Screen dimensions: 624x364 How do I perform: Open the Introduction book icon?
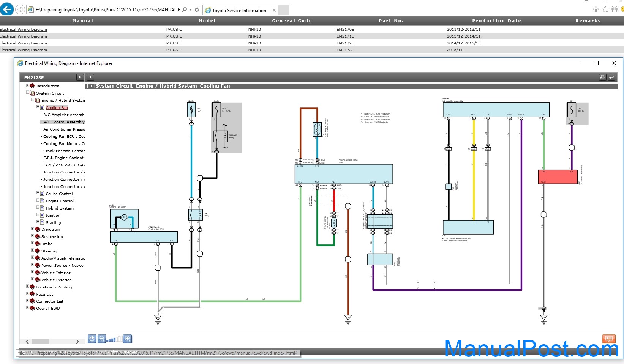click(x=33, y=86)
